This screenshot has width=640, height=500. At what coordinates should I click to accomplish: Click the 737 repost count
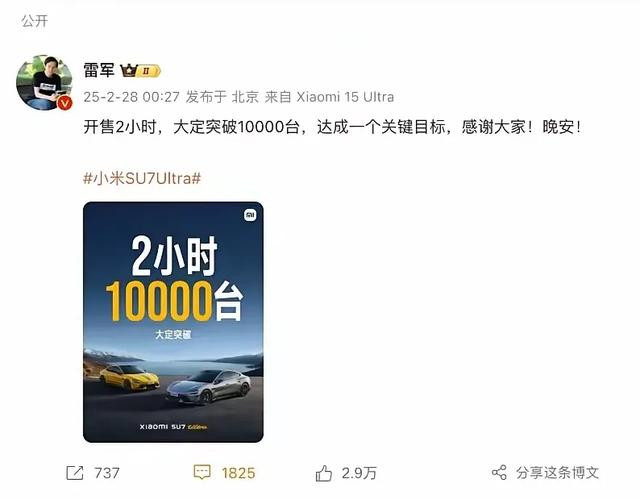107,473
